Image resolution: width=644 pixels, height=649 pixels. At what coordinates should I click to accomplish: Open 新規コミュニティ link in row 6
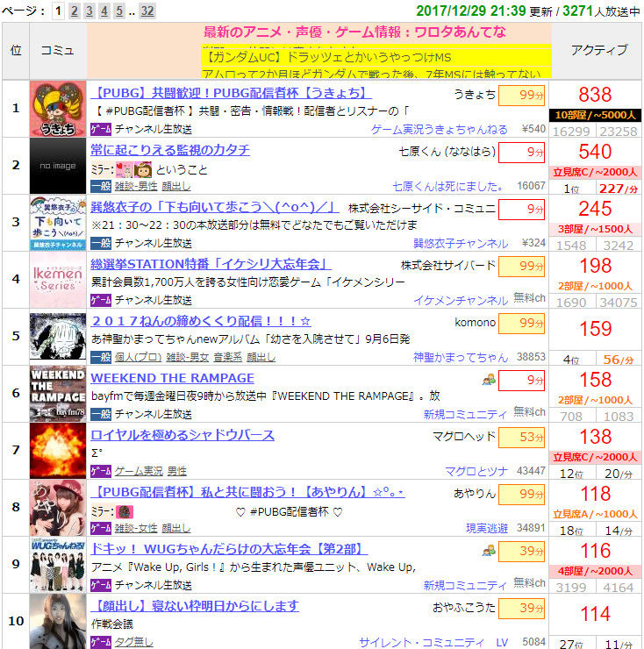[x=465, y=415]
